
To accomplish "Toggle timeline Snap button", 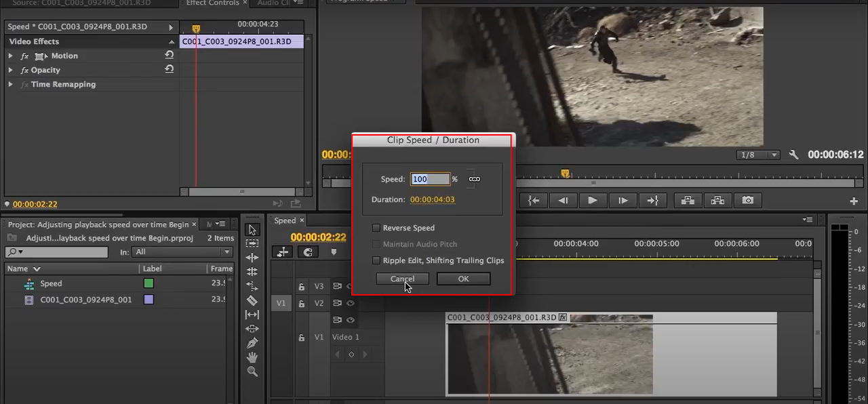I will point(308,252).
